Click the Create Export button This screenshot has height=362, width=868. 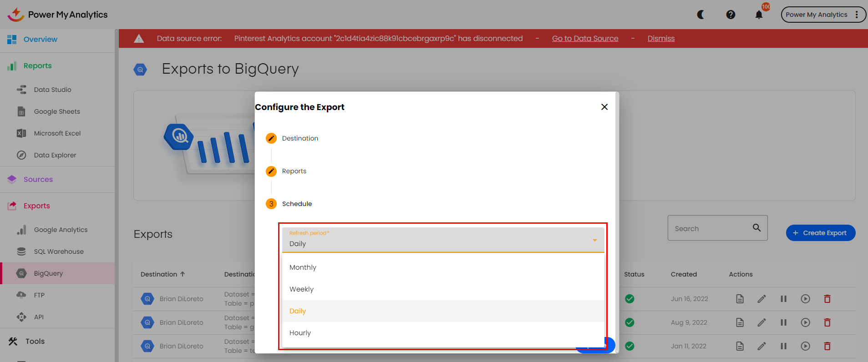click(x=820, y=233)
